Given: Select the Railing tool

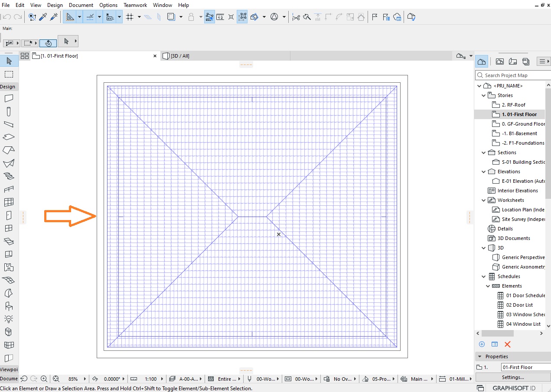Looking at the screenshot, I should click(9, 189).
